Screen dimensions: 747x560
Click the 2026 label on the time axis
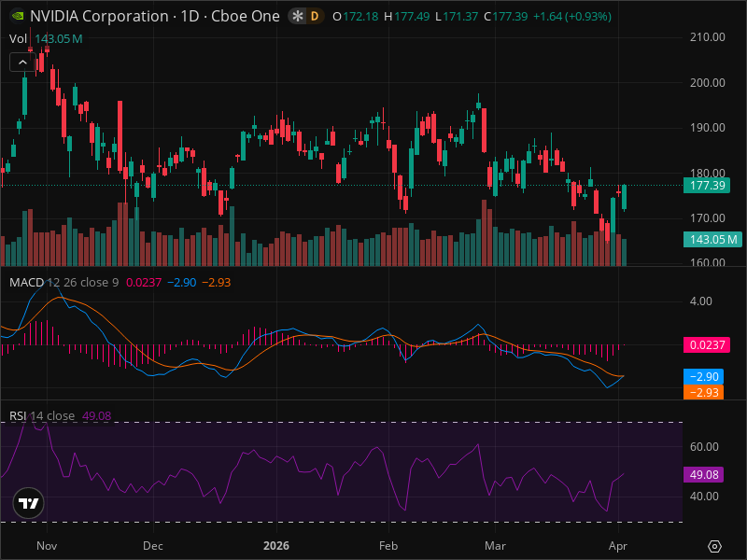click(x=276, y=546)
